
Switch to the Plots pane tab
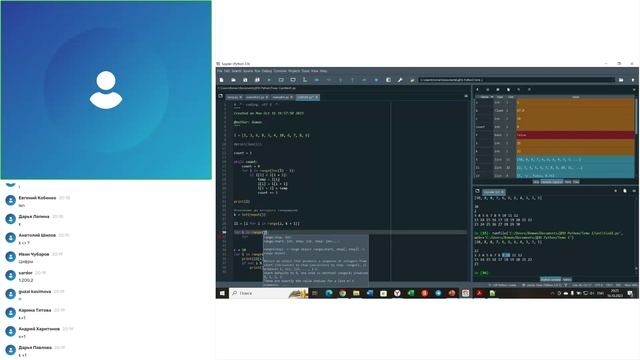(567, 182)
